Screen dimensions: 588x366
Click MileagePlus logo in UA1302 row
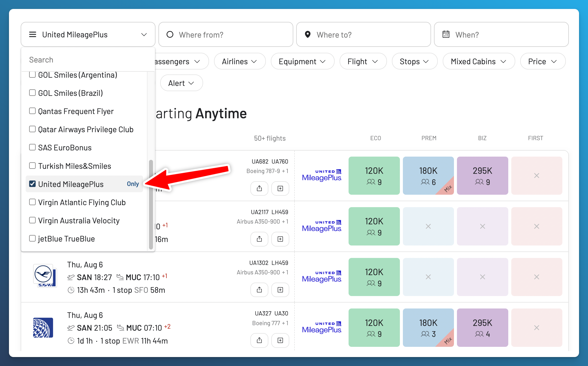tap(322, 277)
